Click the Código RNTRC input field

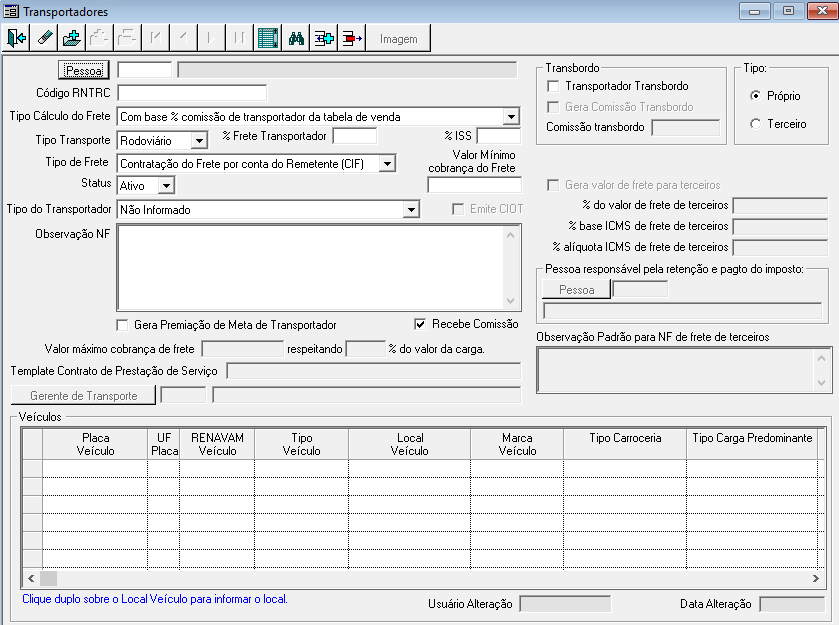pos(192,93)
